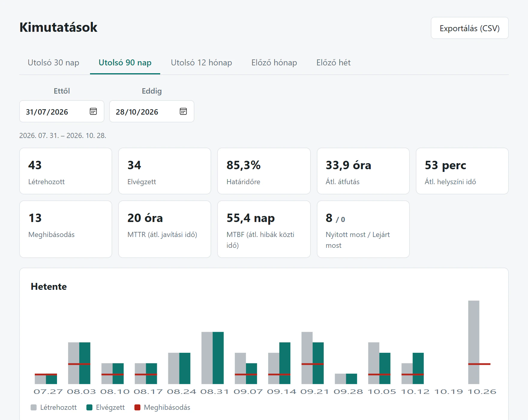Open the Utolsó 12 hónap tab

201,62
